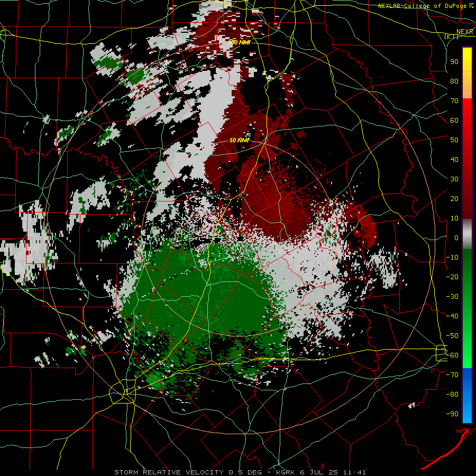Click the -30 value on velocity scale
The image size is (476, 476).
[x=452, y=297]
